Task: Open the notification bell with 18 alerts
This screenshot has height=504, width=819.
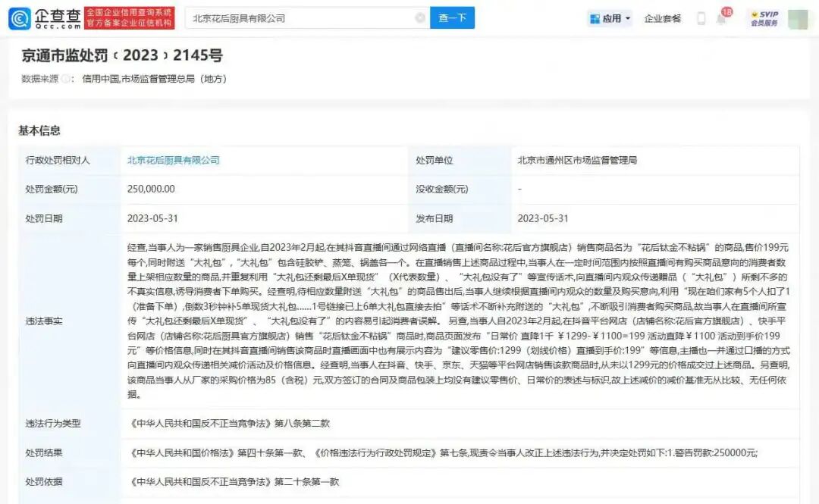Action: tap(721, 19)
